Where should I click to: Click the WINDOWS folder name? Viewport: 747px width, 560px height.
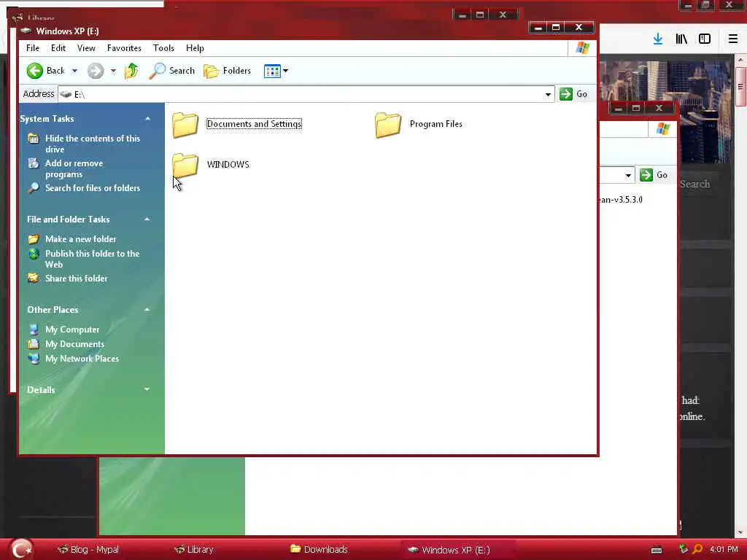click(x=228, y=164)
